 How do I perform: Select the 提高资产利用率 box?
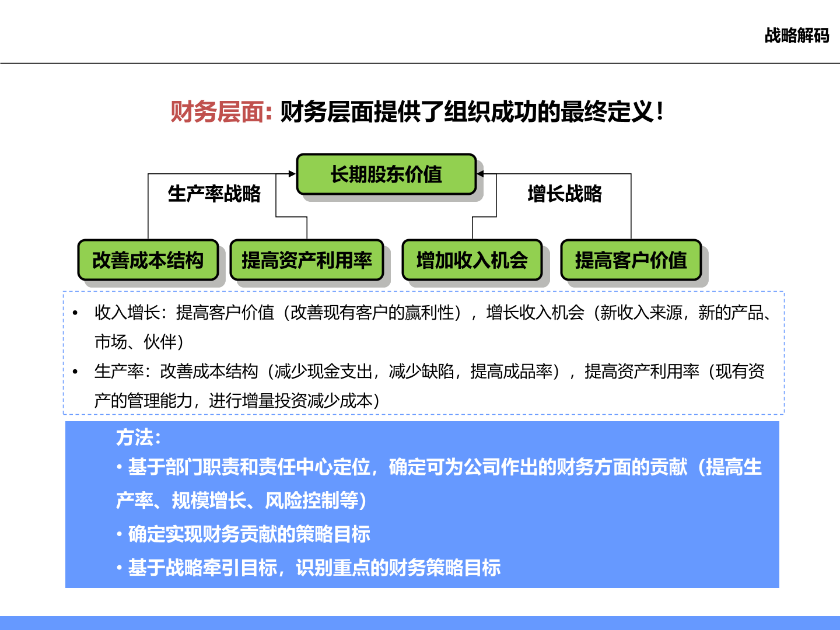[307, 260]
